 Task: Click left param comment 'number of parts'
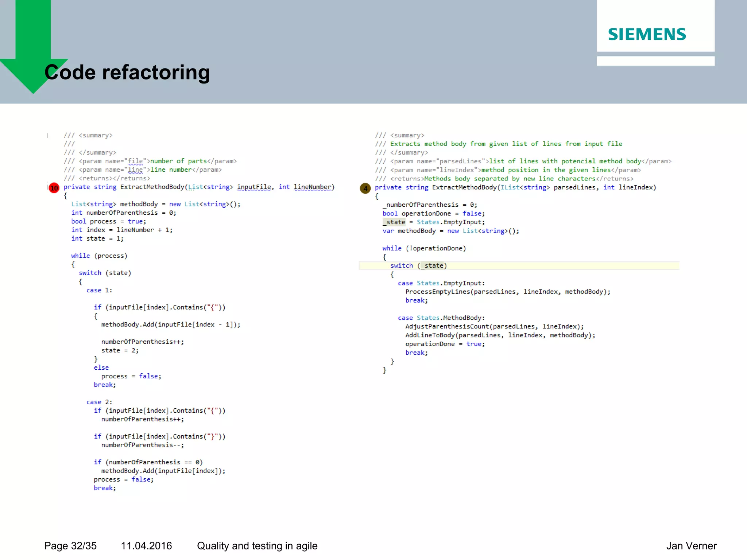point(179,161)
